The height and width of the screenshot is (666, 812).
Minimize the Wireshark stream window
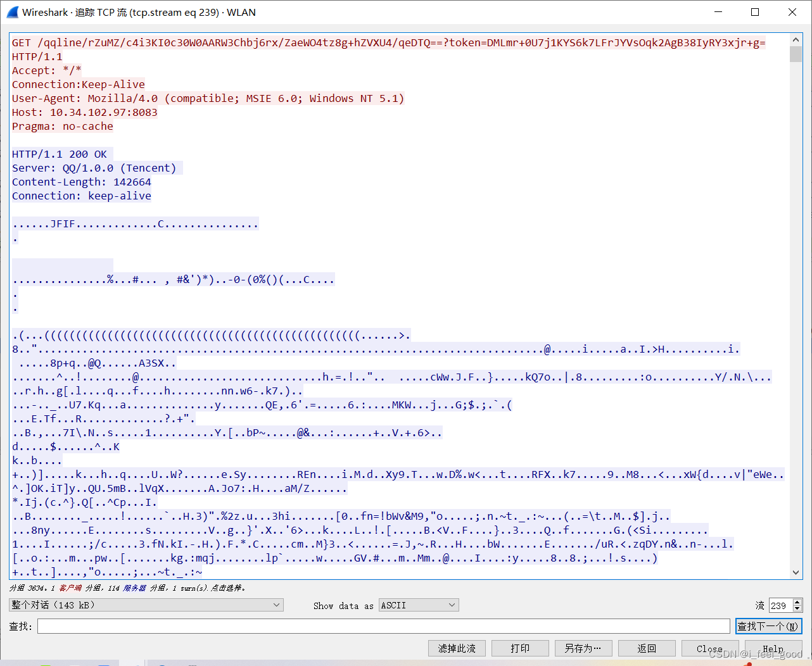718,12
